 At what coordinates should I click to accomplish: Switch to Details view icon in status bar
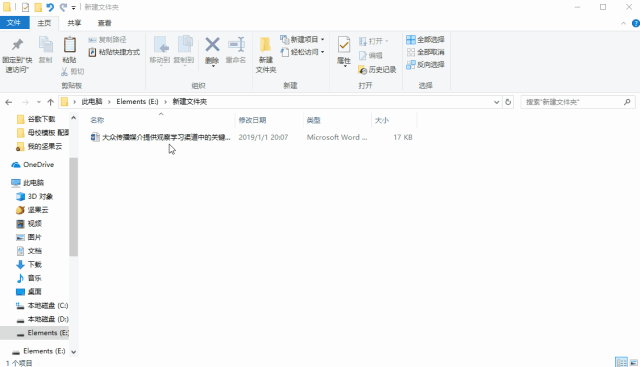[x=621, y=362]
